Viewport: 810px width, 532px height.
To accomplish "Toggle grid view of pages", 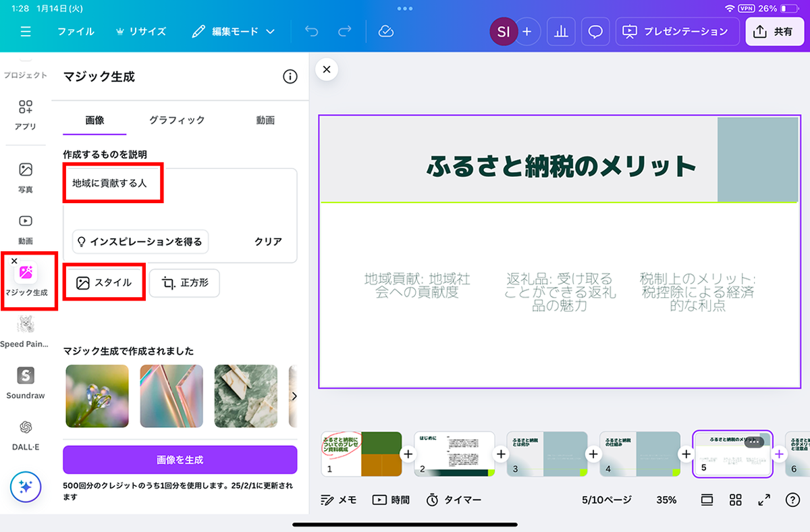I will click(736, 500).
